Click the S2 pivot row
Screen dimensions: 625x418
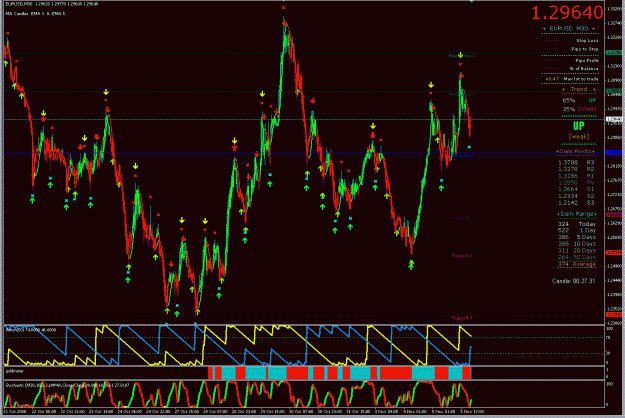pos(576,196)
